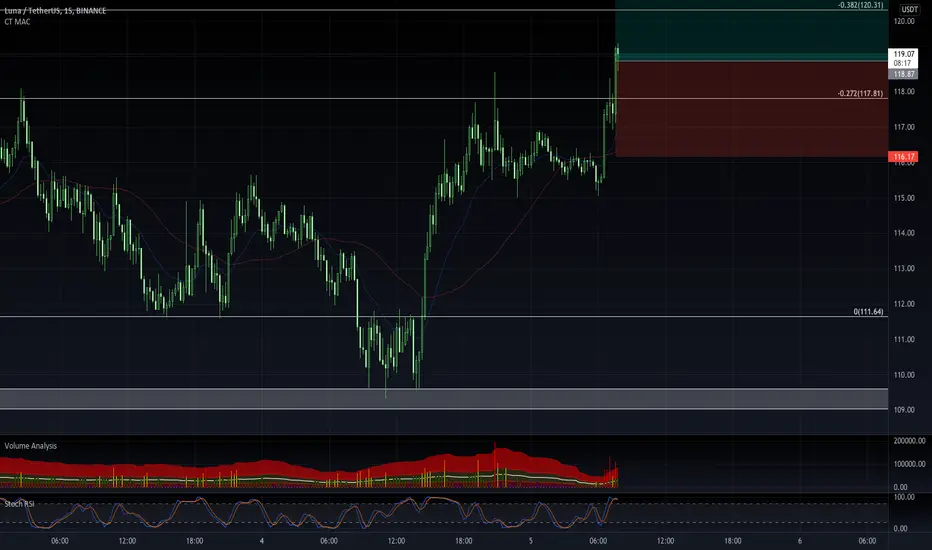
Task: Click the gray 118.87 entry price label
Action: [x=903, y=74]
